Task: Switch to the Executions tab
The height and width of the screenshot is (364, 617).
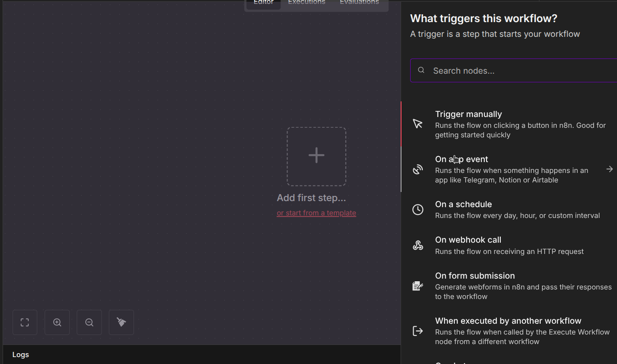Action: 307,3
